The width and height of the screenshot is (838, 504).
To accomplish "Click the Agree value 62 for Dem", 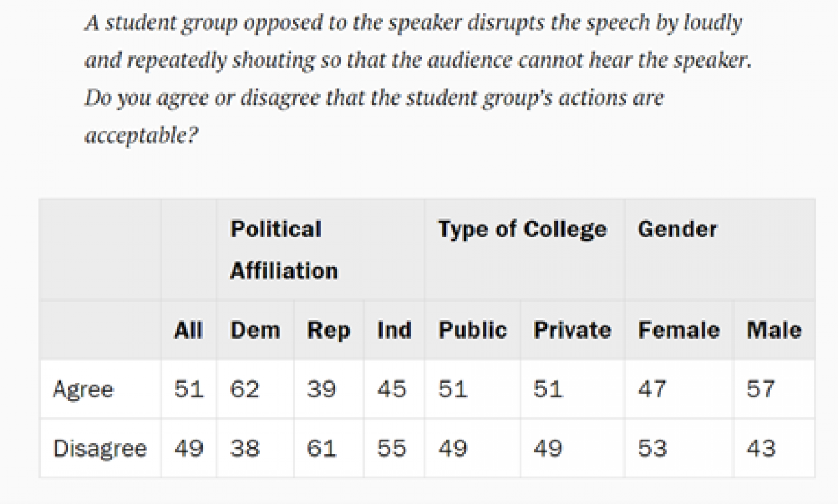I will pos(244,389).
